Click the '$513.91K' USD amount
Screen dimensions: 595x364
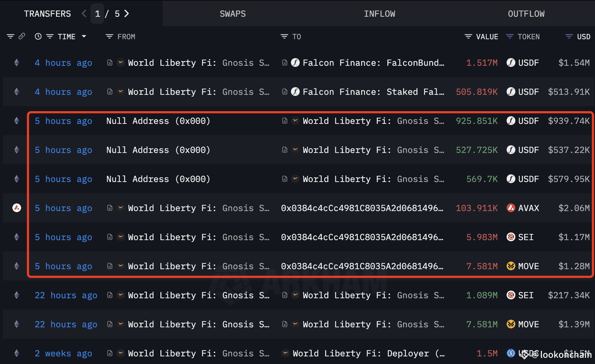[x=569, y=92]
